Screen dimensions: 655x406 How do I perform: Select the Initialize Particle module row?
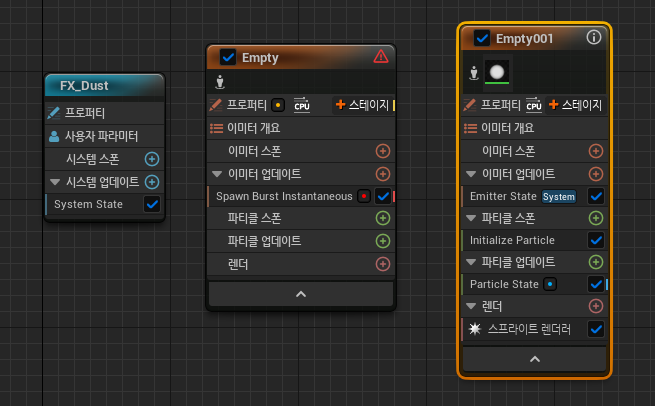pyautogui.click(x=535, y=240)
